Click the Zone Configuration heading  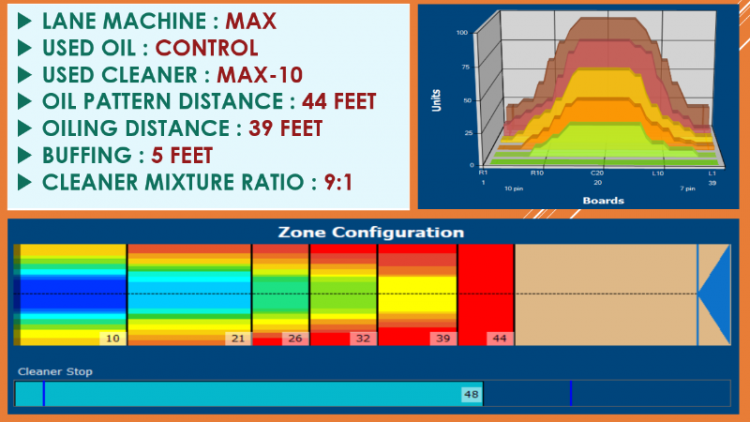pyautogui.click(x=370, y=232)
